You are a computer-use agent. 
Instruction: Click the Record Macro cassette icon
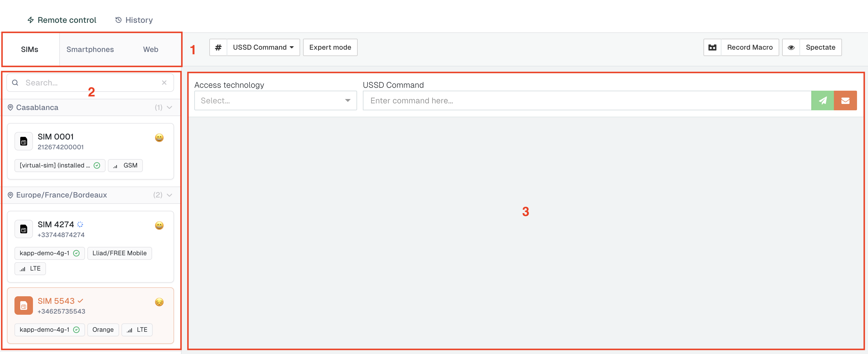(712, 47)
